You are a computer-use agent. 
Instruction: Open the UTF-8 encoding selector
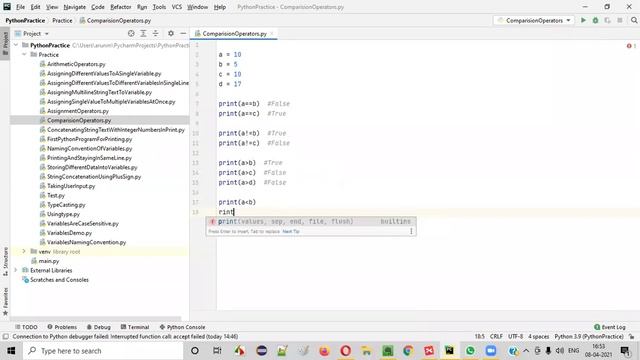point(516,337)
